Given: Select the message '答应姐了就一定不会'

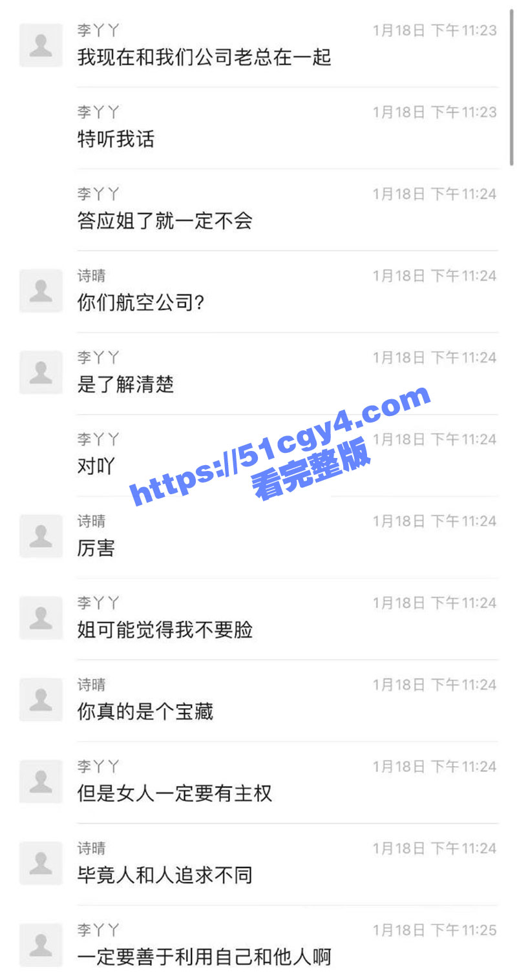Looking at the screenshot, I should [165, 221].
